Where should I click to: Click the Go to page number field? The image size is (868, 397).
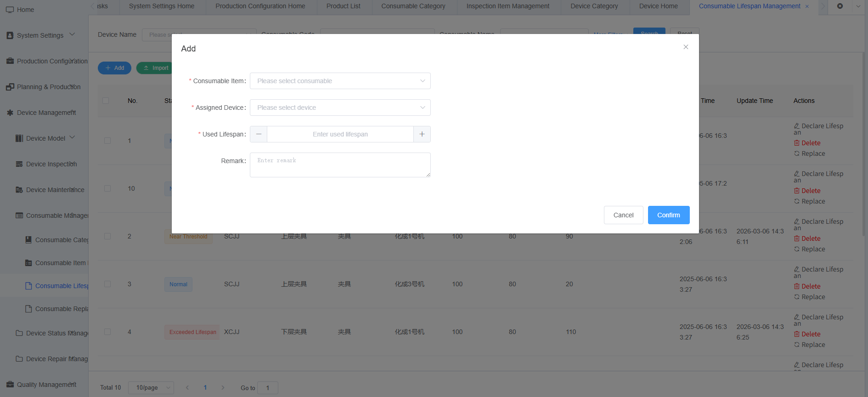click(268, 388)
